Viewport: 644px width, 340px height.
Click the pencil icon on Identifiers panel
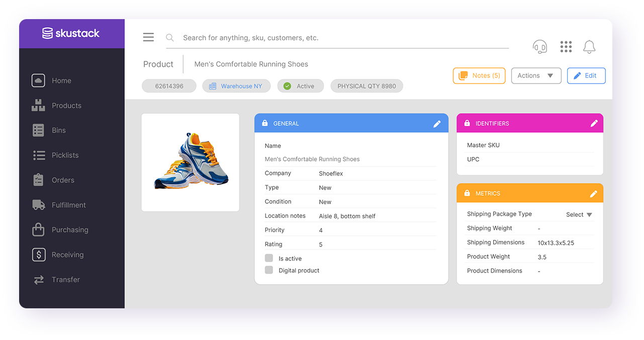(x=594, y=123)
